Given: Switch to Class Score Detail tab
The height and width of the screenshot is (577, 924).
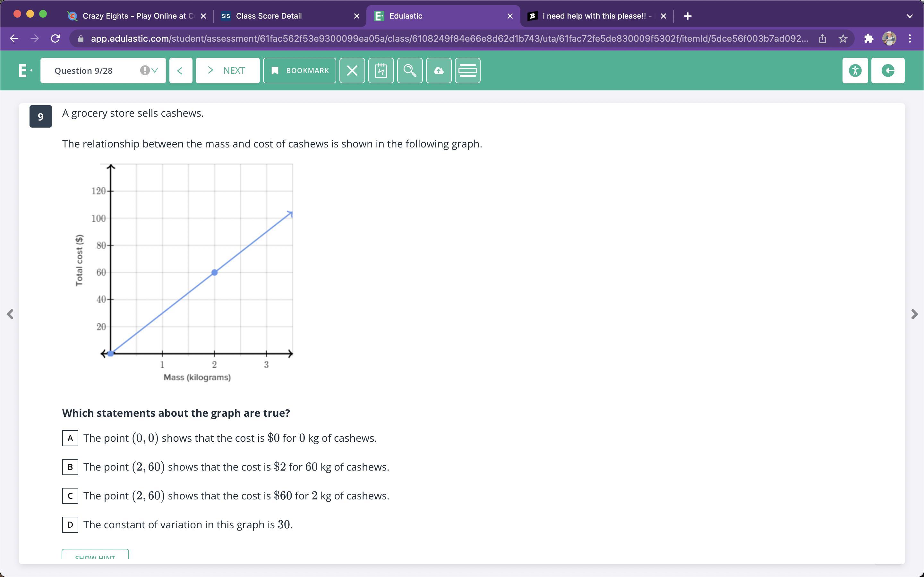Looking at the screenshot, I should pos(269,16).
